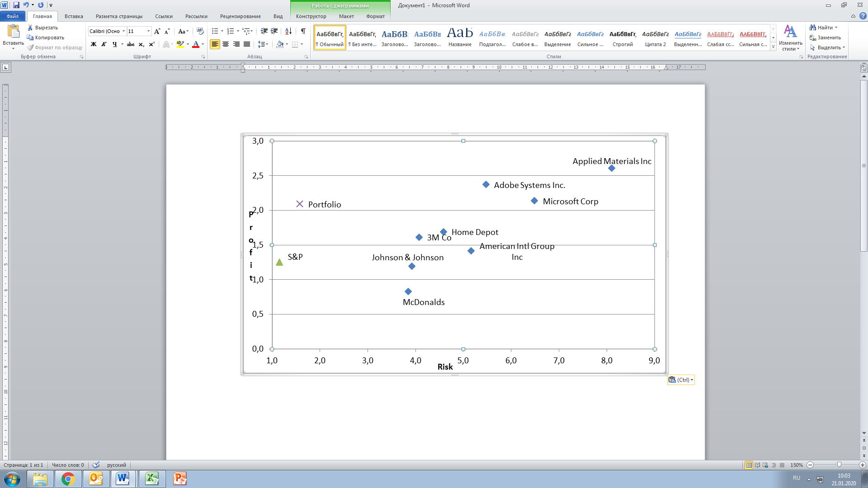This screenshot has height=488, width=868.
Task: Click the zoom out minus button
Action: click(x=810, y=465)
